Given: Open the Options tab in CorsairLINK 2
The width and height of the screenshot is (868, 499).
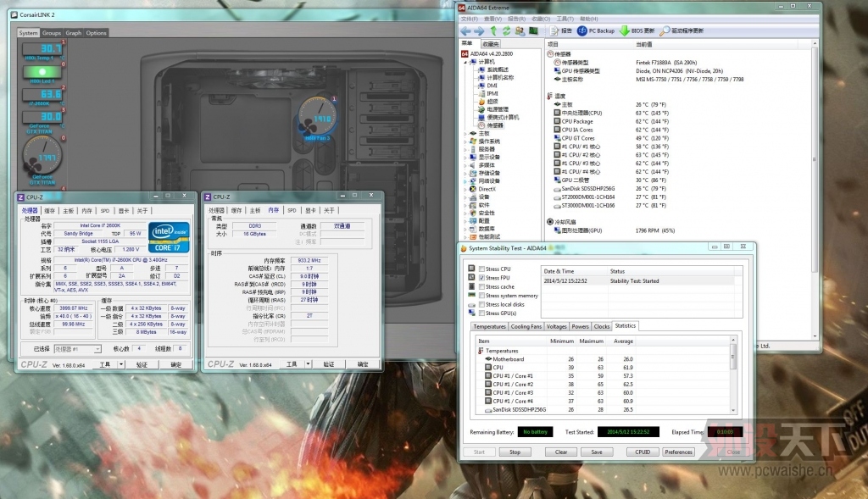Looking at the screenshot, I should coord(97,33).
